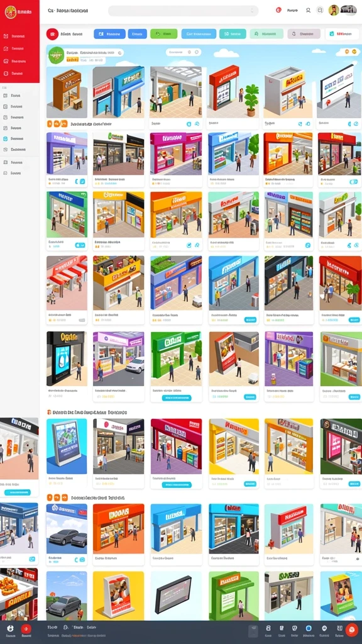
Task: Click the blue button under the green storefront card
Action: (x=177, y=397)
